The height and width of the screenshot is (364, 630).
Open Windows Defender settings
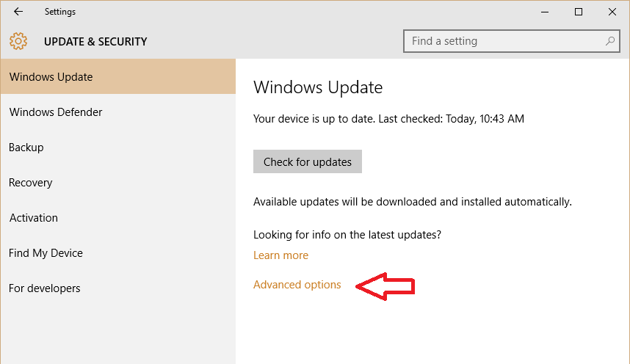click(x=118, y=112)
